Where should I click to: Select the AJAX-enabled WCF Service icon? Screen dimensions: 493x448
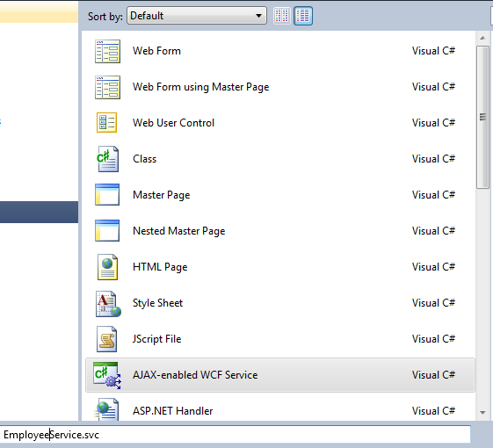click(x=107, y=375)
